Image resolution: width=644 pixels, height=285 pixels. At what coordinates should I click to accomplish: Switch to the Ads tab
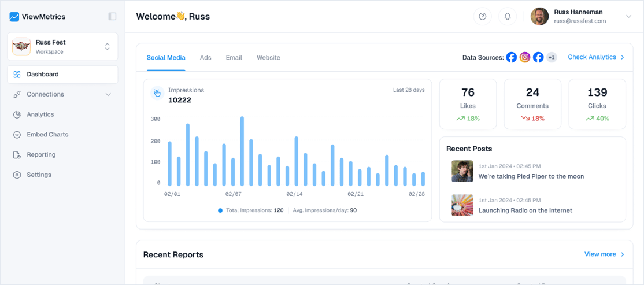pyautogui.click(x=205, y=57)
